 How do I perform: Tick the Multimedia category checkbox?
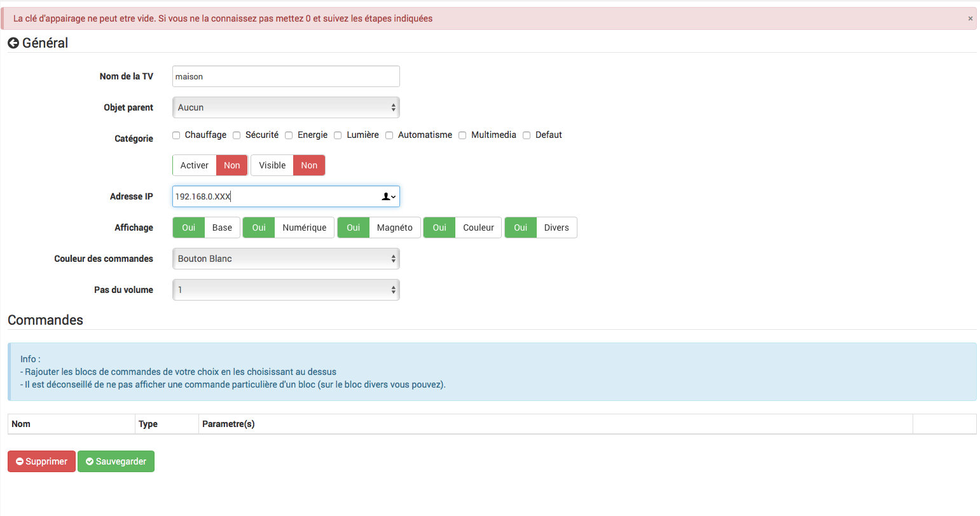click(x=462, y=135)
